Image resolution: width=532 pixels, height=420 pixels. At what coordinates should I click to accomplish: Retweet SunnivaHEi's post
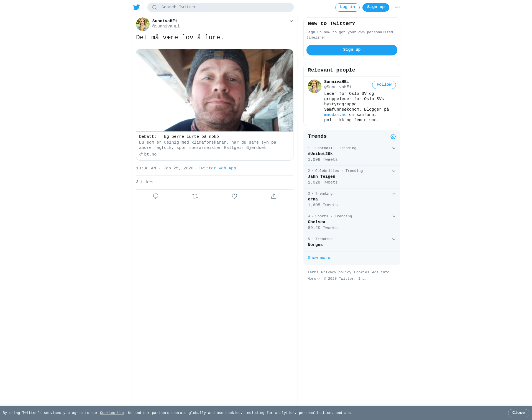pyautogui.click(x=195, y=196)
